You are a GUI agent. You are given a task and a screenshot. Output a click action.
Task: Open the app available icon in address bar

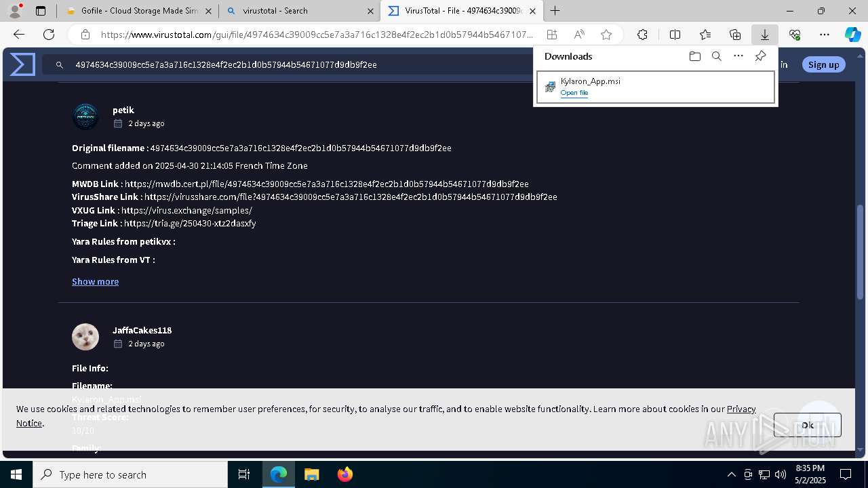pyautogui.click(x=552, y=35)
